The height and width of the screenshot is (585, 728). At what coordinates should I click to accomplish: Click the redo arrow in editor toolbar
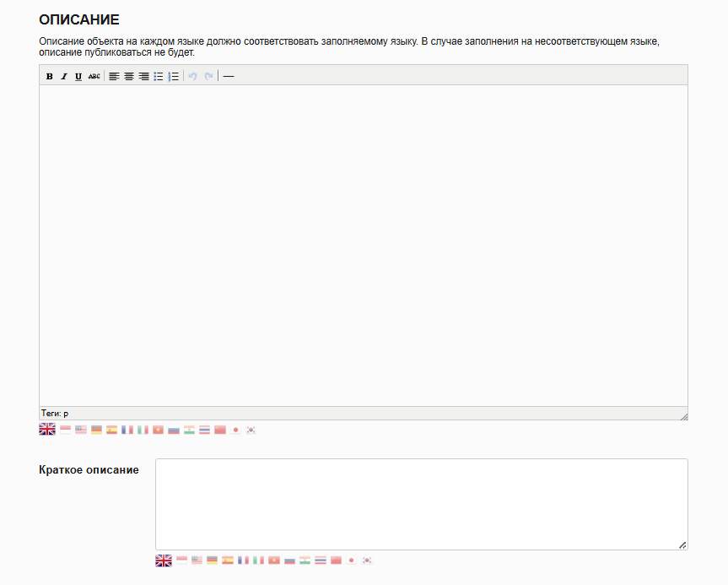[x=208, y=76]
